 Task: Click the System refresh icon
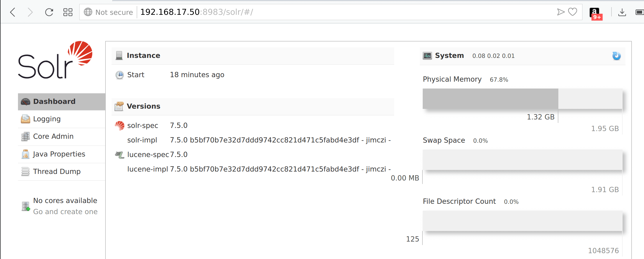(617, 56)
